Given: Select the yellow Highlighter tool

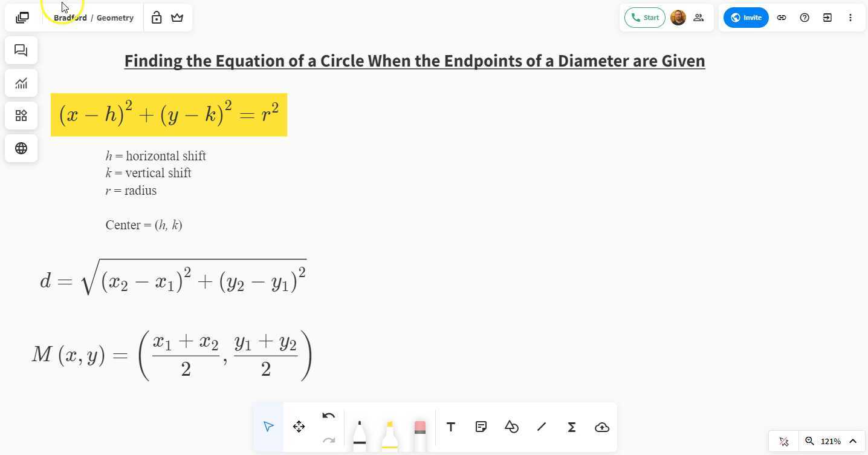Looking at the screenshot, I should pyautogui.click(x=389, y=430).
